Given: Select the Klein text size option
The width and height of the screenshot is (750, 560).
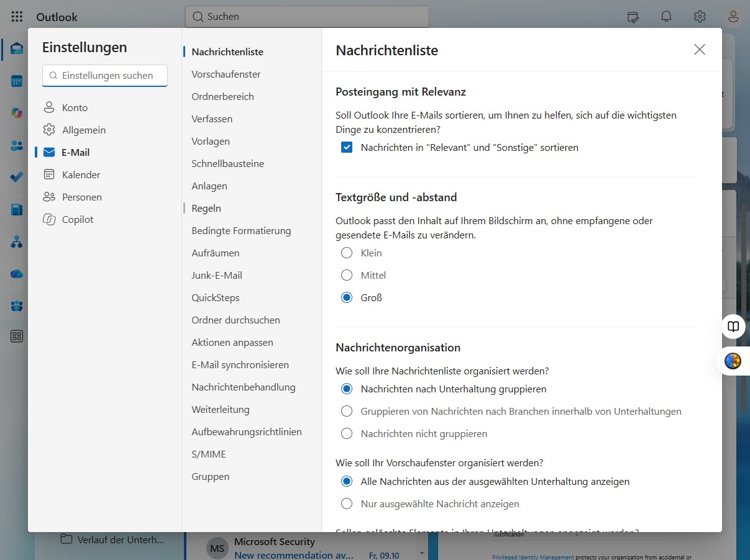Looking at the screenshot, I should (x=347, y=253).
